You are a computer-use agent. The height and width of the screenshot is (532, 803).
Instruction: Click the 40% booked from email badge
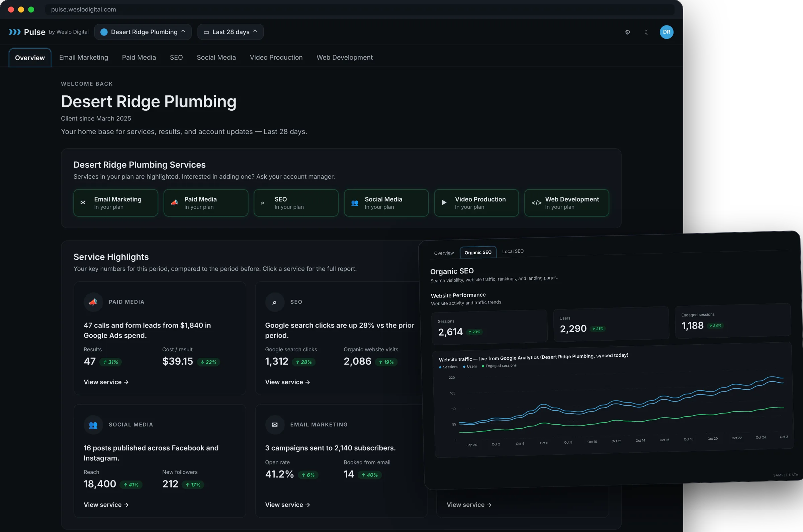369,475
